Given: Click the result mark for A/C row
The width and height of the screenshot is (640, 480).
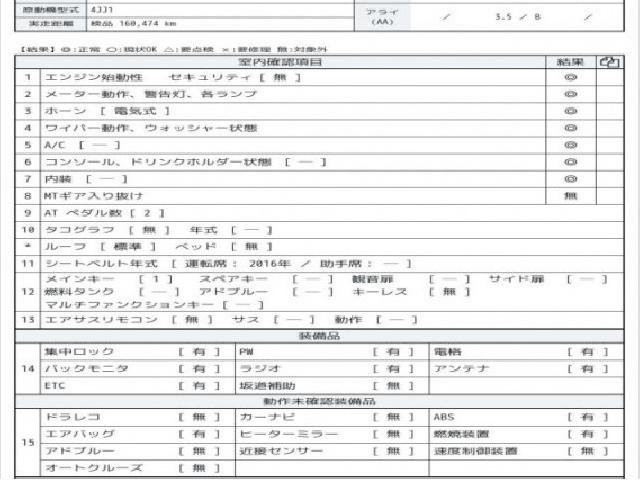Looking at the screenshot, I should [x=570, y=145].
